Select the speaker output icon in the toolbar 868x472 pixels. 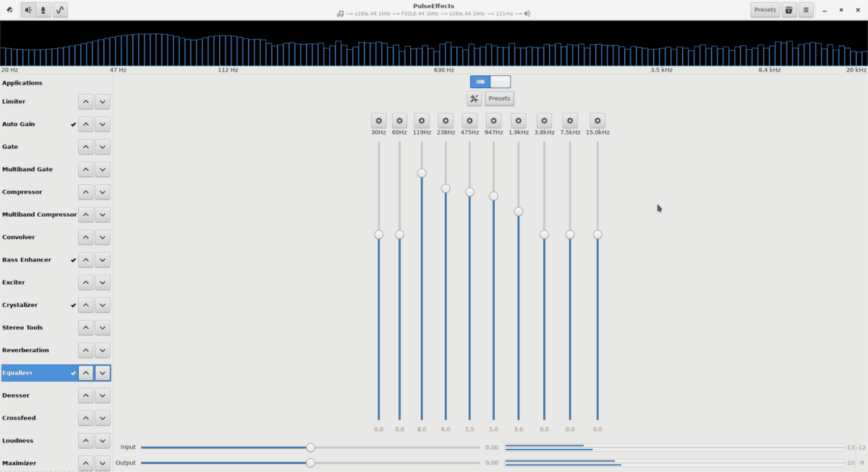coord(27,9)
